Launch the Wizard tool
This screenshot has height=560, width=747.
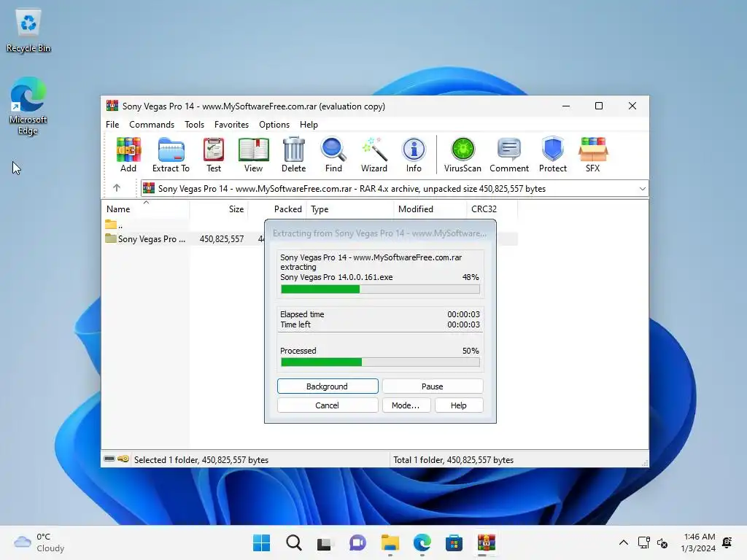point(374,155)
